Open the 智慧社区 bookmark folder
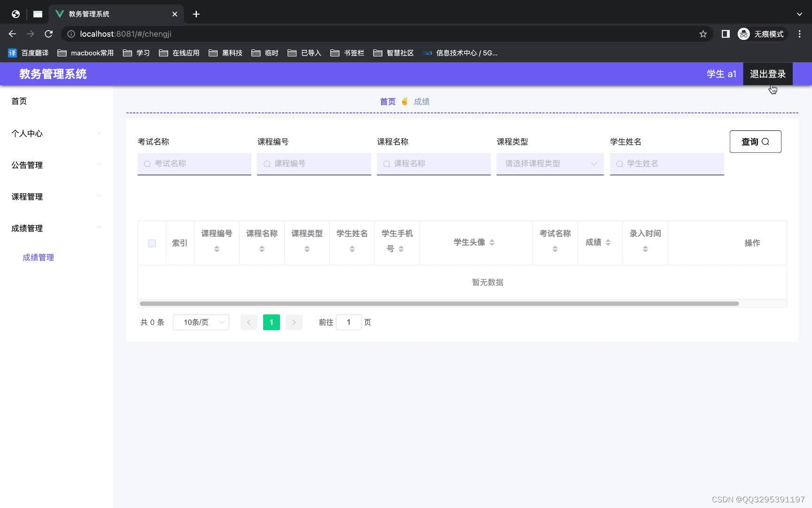The width and height of the screenshot is (812, 508). (394, 53)
